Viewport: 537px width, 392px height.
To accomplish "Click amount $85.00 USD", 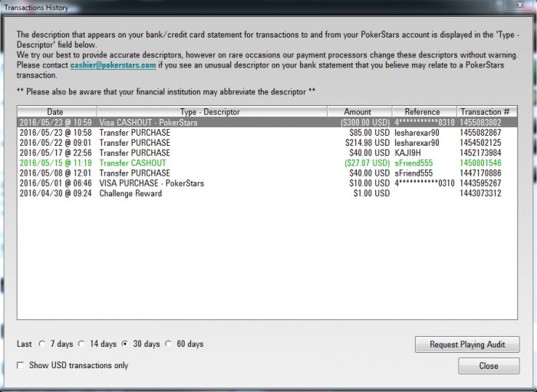I will 370,133.
